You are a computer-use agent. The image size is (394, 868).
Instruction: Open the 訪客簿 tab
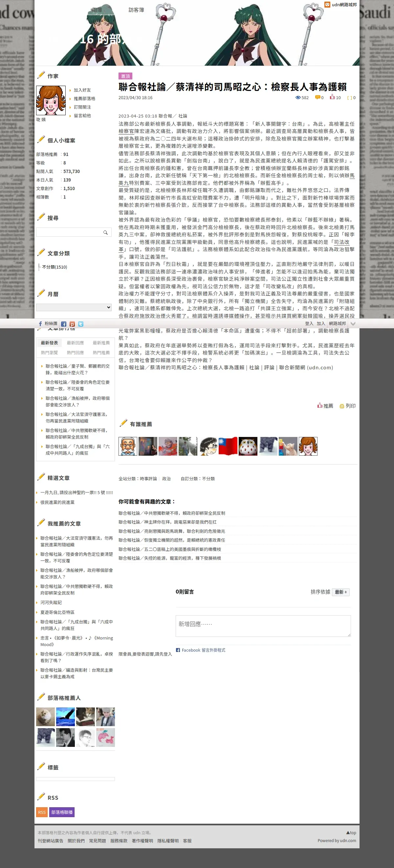click(136, 10)
